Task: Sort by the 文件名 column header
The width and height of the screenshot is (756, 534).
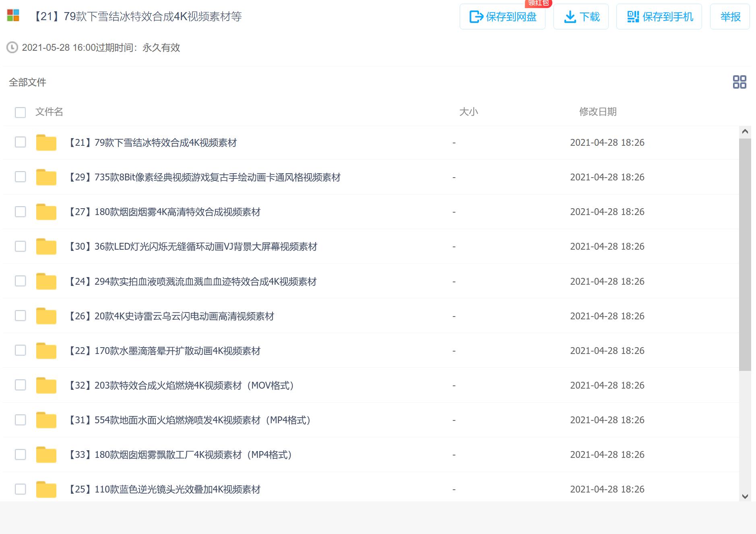Action: (49, 112)
